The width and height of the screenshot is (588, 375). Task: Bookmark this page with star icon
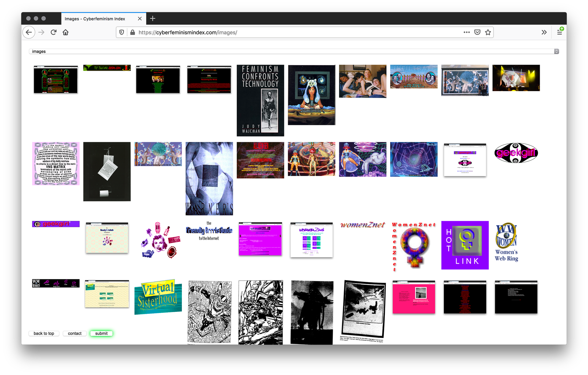[x=488, y=32]
